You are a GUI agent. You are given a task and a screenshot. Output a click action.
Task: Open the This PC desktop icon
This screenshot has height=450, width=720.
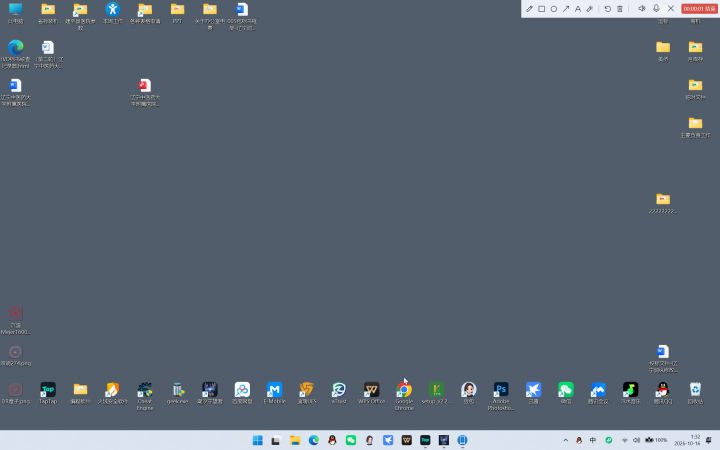(x=16, y=13)
